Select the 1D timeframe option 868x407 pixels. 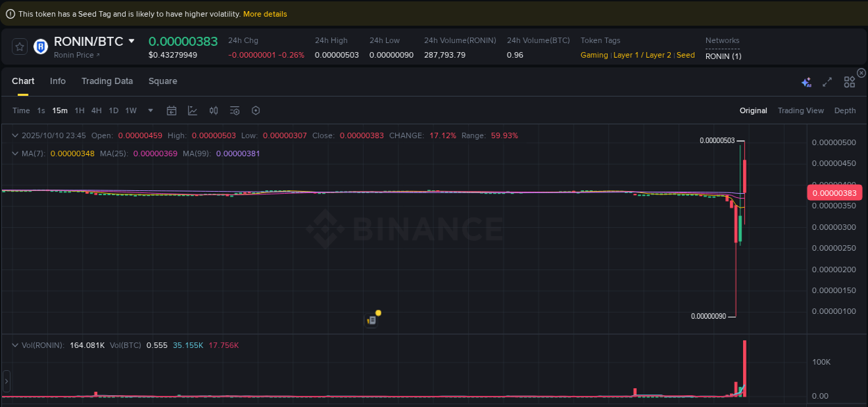(x=113, y=110)
